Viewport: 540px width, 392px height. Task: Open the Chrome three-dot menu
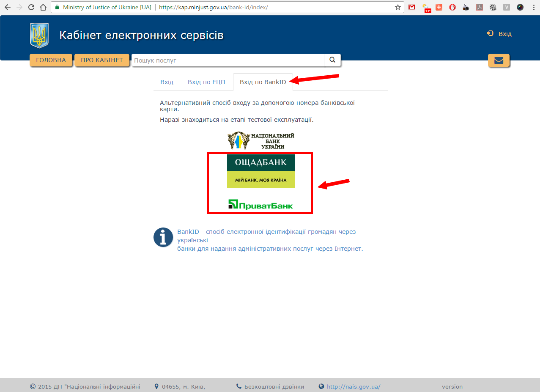533,7
